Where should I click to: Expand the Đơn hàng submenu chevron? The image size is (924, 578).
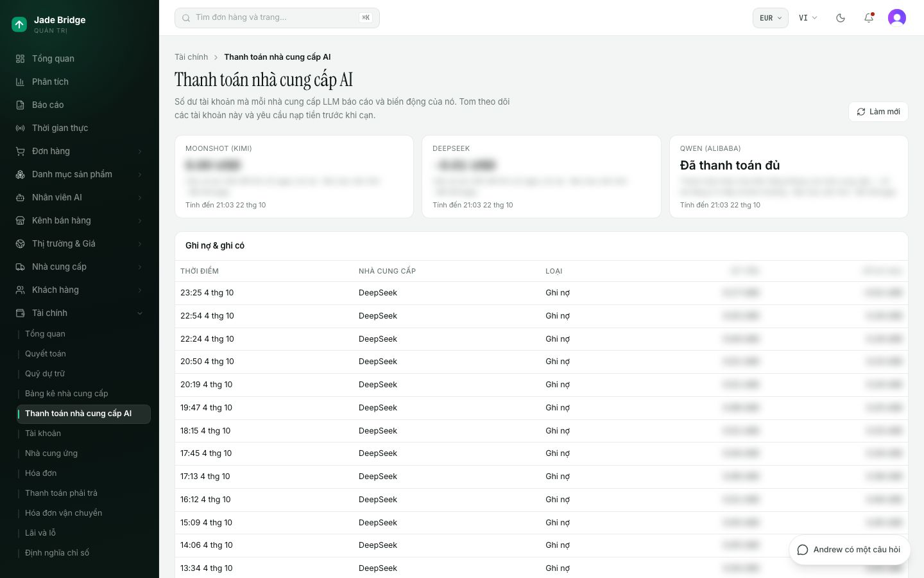click(x=140, y=152)
